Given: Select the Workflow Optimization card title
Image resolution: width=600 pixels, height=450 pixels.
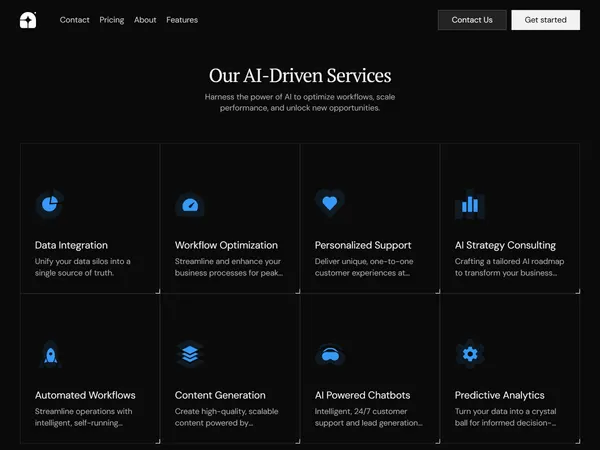Looking at the screenshot, I should tap(226, 245).
